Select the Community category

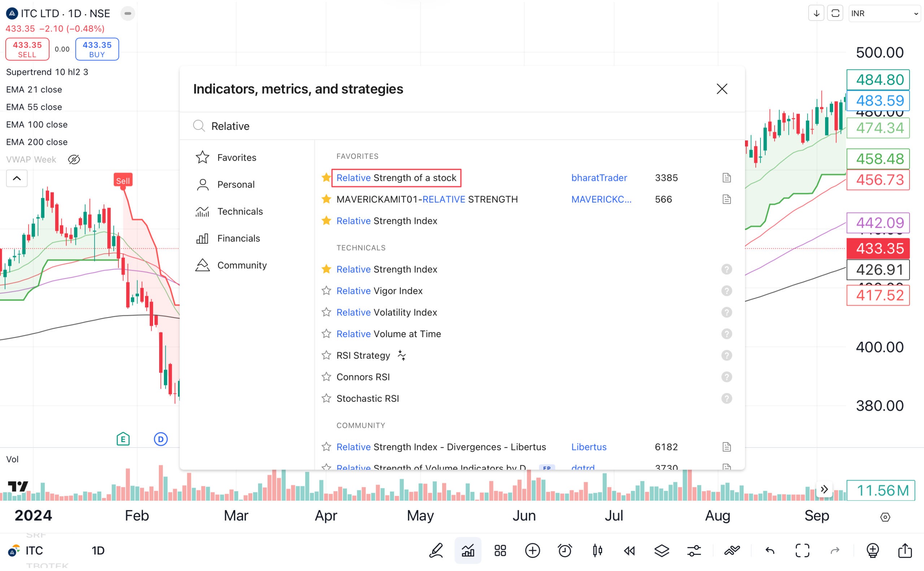click(242, 265)
